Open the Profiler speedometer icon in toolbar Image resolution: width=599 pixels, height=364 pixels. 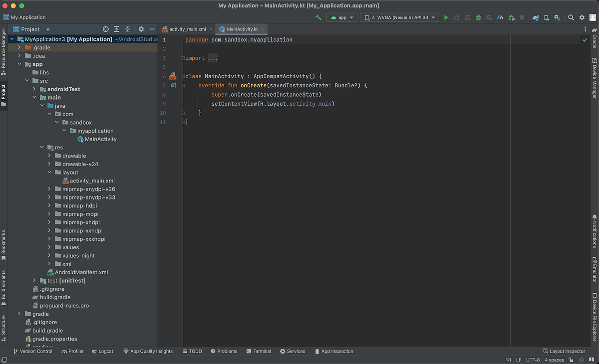(500, 17)
